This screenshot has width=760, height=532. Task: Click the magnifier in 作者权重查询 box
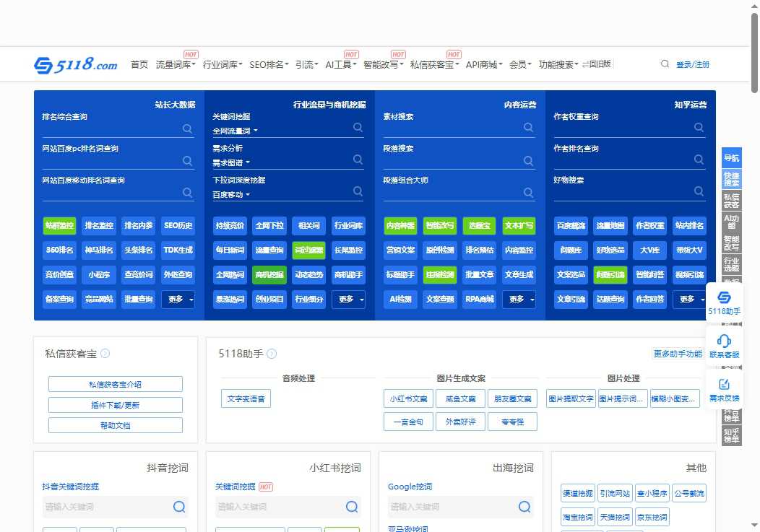click(699, 128)
